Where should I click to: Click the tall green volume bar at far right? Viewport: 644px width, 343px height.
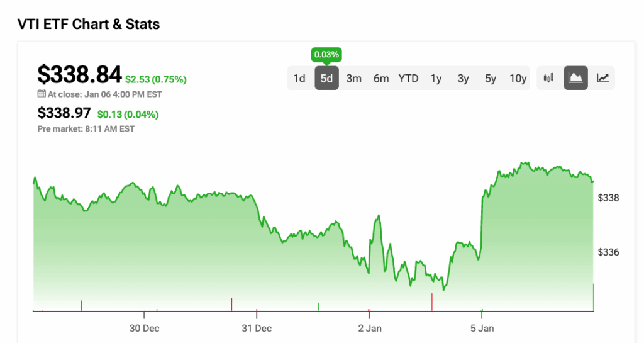coord(593,297)
